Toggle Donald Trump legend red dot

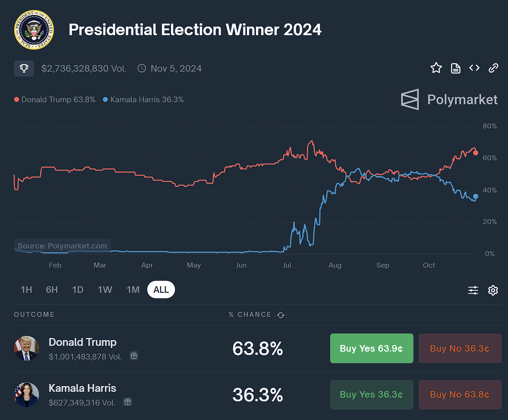(17, 100)
